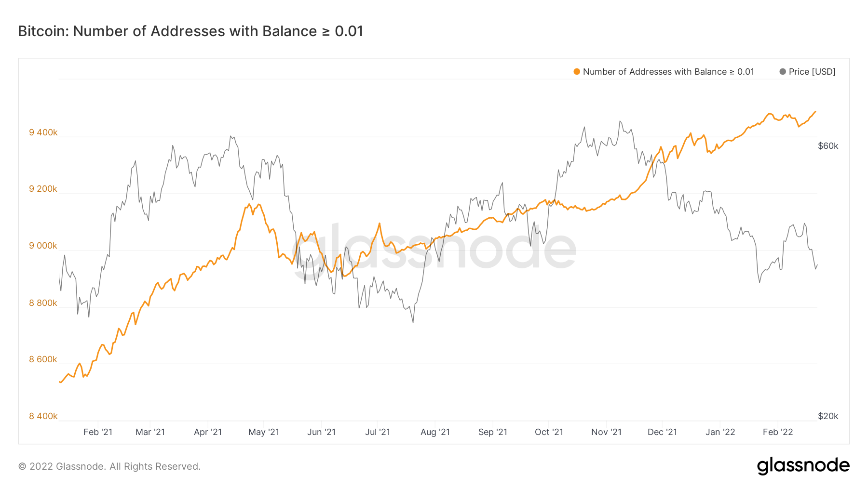
Task: Click the Feb '21 x-axis label
Action: (98, 432)
